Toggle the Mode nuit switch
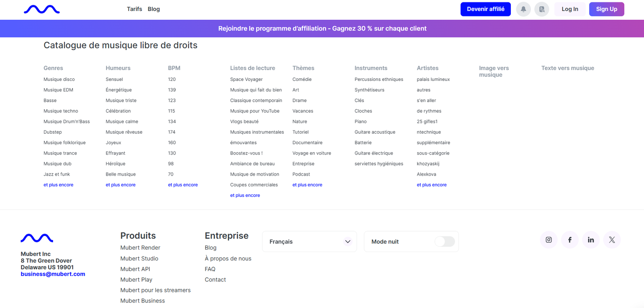This screenshot has height=308, width=644. (445, 242)
